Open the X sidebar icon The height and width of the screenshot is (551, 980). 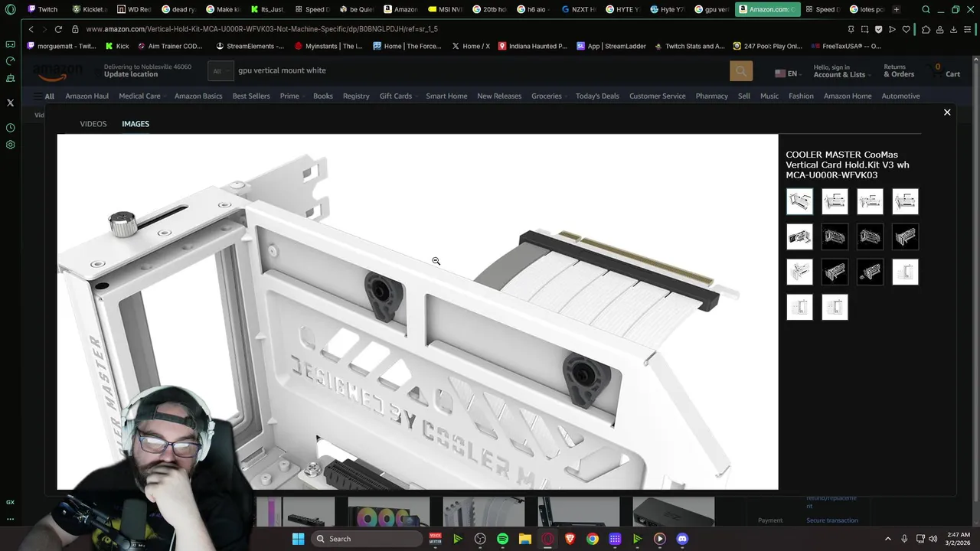point(10,103)
